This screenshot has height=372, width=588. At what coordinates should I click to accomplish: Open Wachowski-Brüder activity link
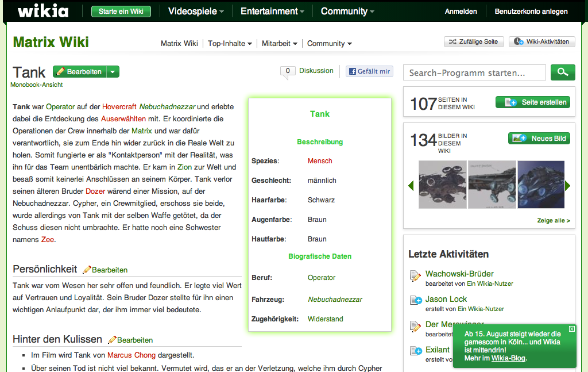[459, 274]
